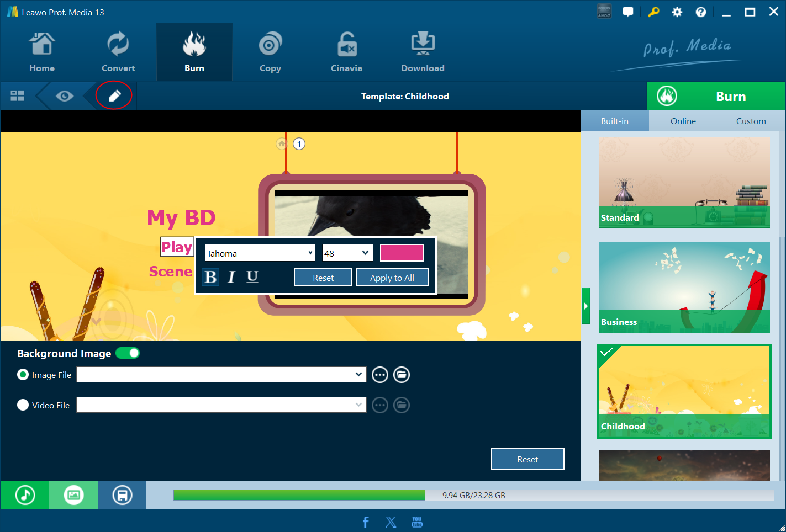Open the Home module
The width and height of the screenshot is (786, 532).
click(42, 52)
